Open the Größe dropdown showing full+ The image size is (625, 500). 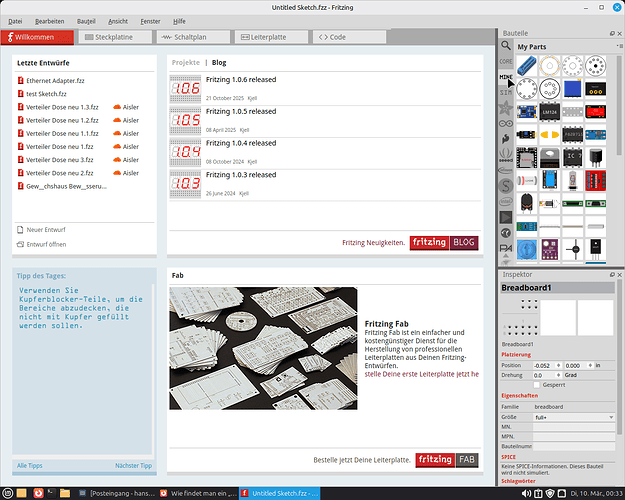574,417
